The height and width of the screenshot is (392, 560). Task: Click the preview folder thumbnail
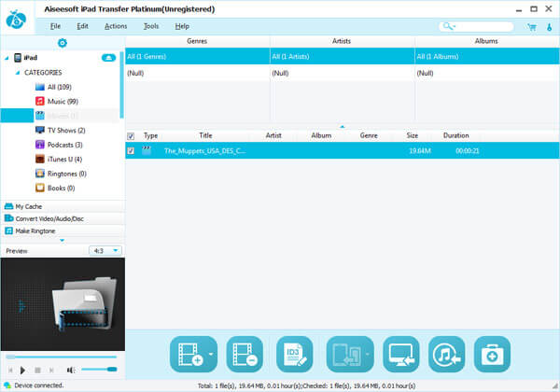[x=86, y=304]
